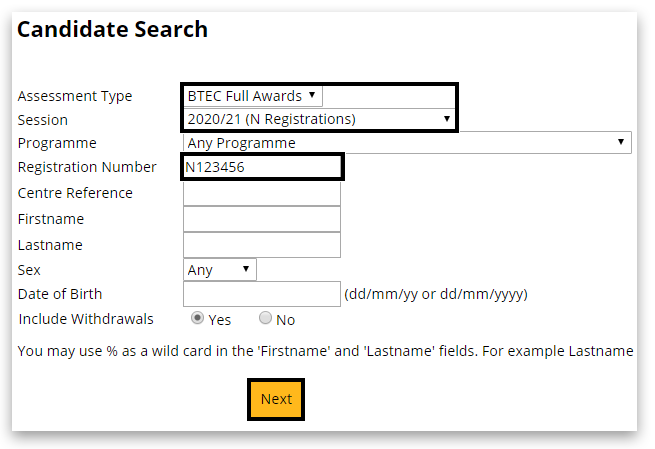Focus the Lastname input field
This screenshot has height=449, width=655.
[262, 245]
